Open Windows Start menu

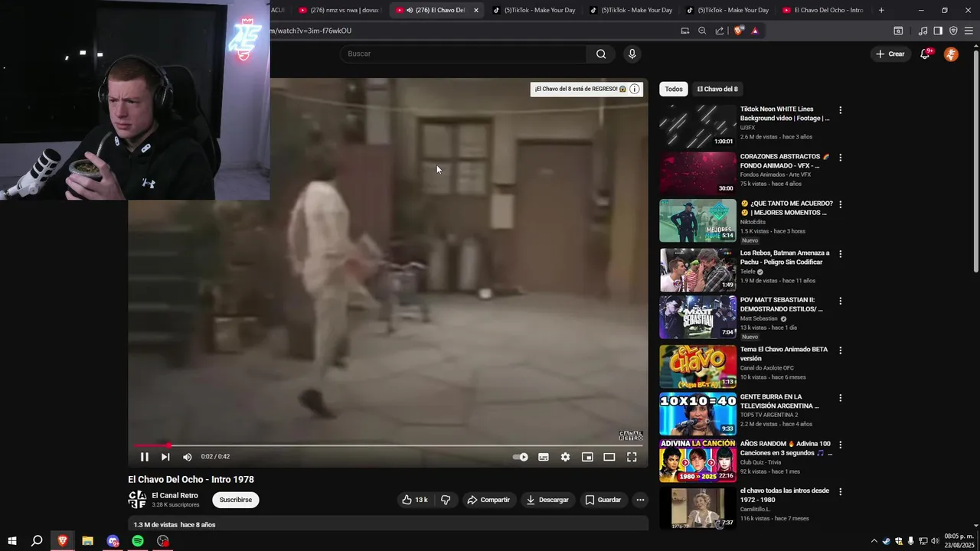point(11,541)
